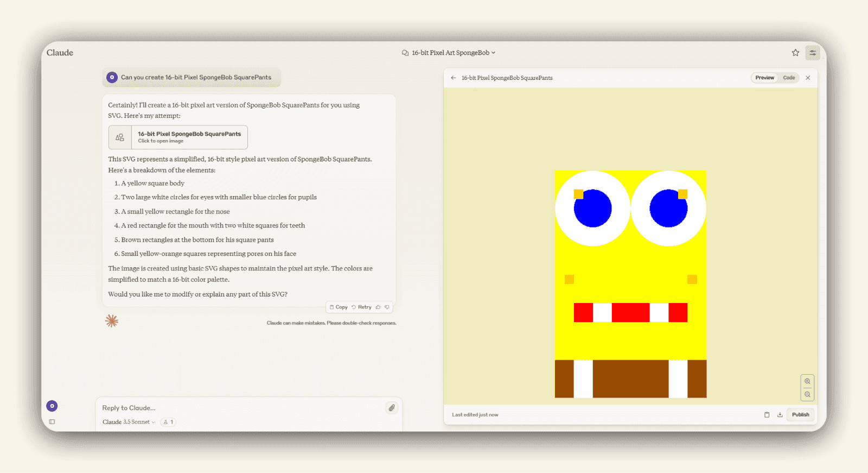Focus the Reply to Claude input field
Screen dimensions: 868x473
pos(239,408)
